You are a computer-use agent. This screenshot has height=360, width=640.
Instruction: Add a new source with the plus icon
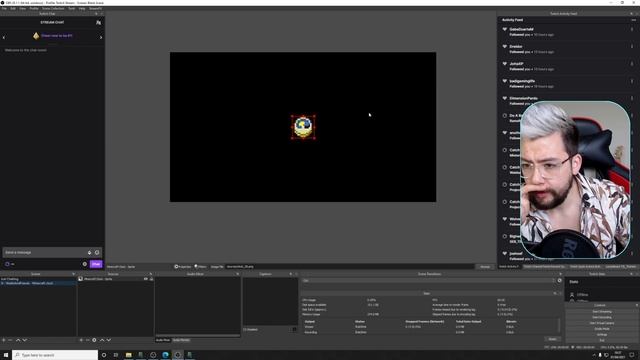point(81,340)
